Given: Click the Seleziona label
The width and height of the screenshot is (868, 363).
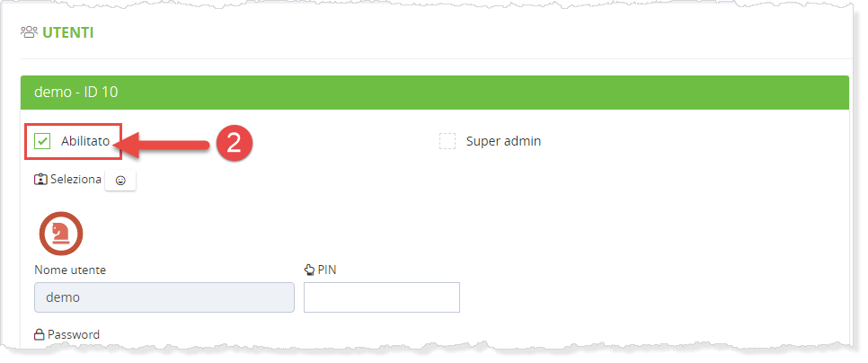Looking at the screenshot, I should [75, 180].
